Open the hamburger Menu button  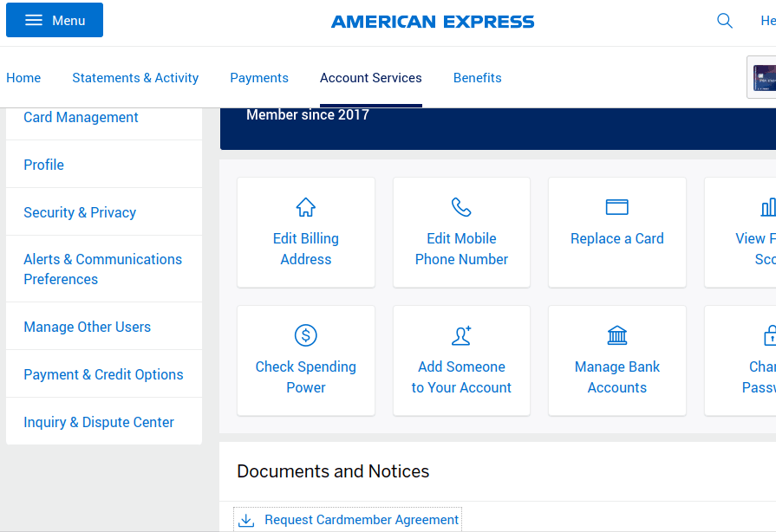55,20
